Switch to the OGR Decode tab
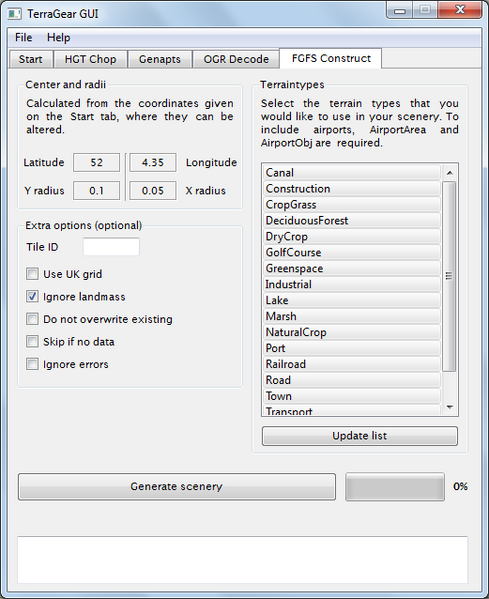The image size is (489, 599). (x=236, y=59)
